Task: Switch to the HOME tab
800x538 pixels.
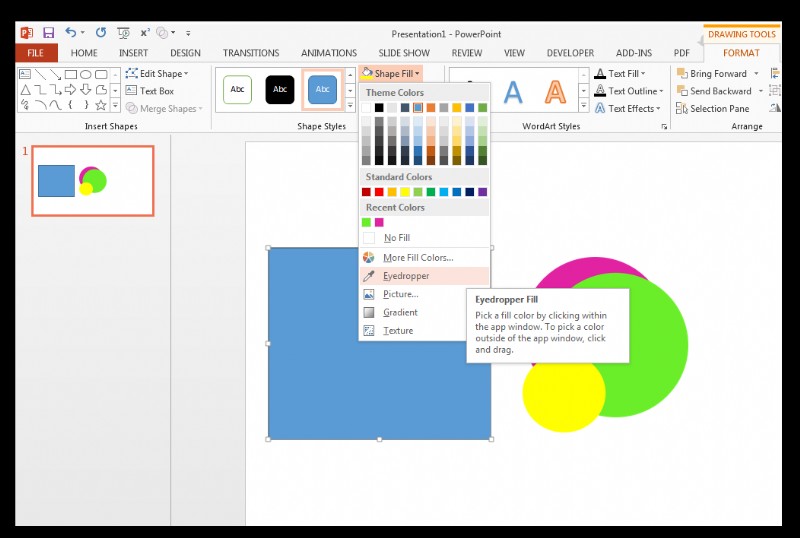Action: click(x=84, y=53)
